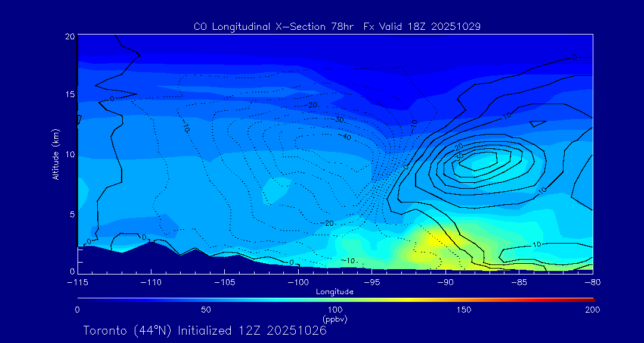Click the plot title text at top
This screenshot has height=343, width=644.
tap(337, 27)
